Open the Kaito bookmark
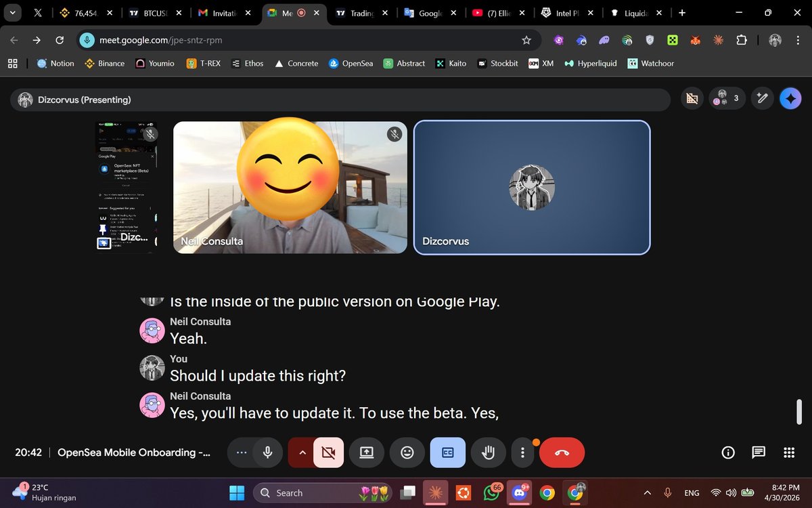This screenshot has width=812, height=508. click(x=450, y=63)
